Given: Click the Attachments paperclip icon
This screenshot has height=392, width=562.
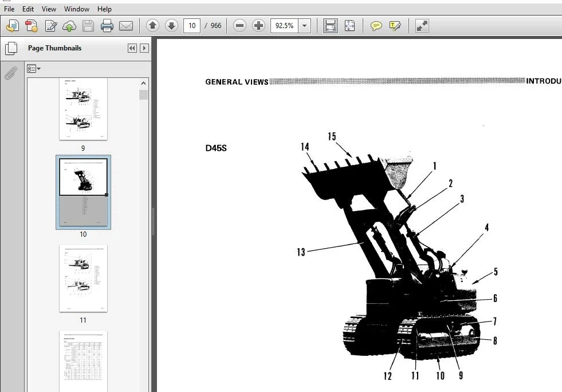Looking at the screenshot, I should pyautogui.click(x=11, y=73).
